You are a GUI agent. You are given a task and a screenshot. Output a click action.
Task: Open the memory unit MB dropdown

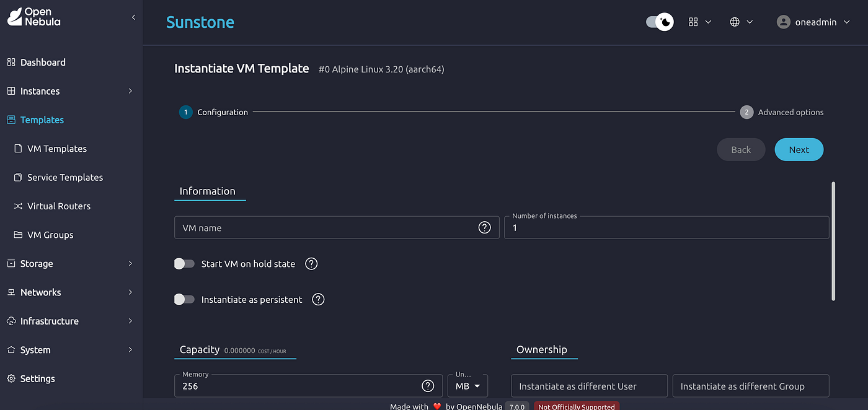tap(467, 386)
